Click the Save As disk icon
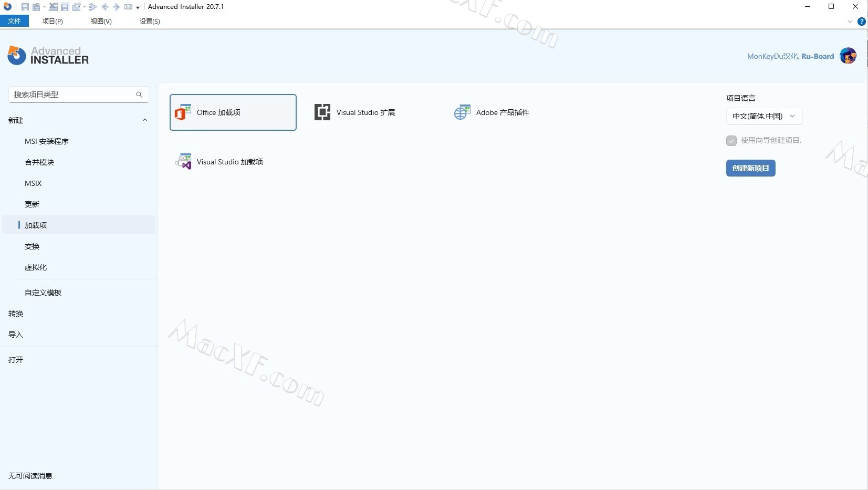 (x=65, y=7)
